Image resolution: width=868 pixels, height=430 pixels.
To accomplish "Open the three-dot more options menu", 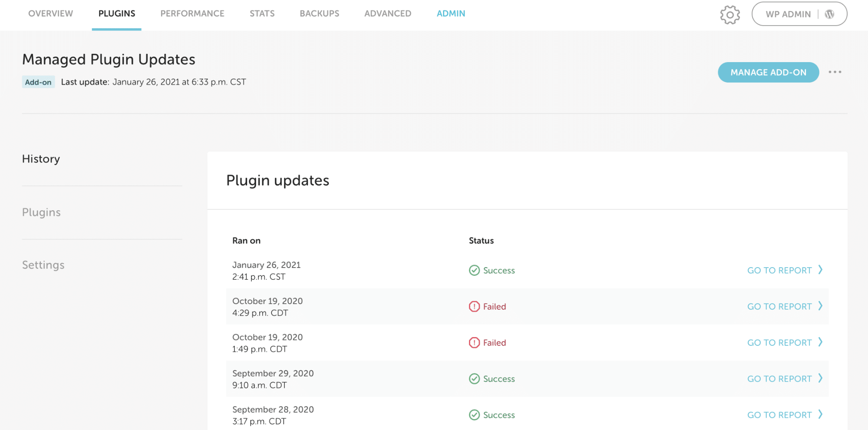I will point(835,72).
